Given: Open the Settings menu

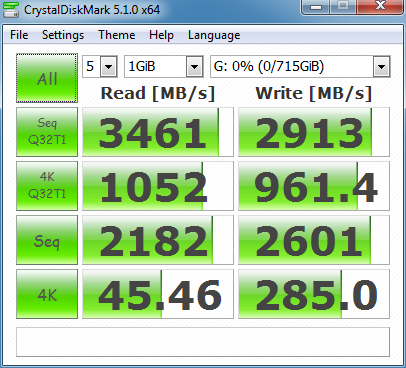Looking at the screenshot, I should click(63, 35).
